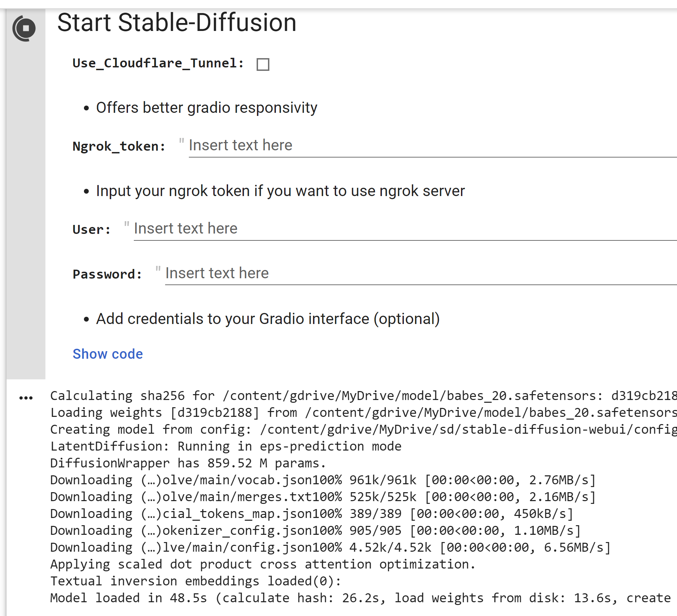Viewport: 677px width, 616px height.
Task: Click the Show code link
Action: 107,354
